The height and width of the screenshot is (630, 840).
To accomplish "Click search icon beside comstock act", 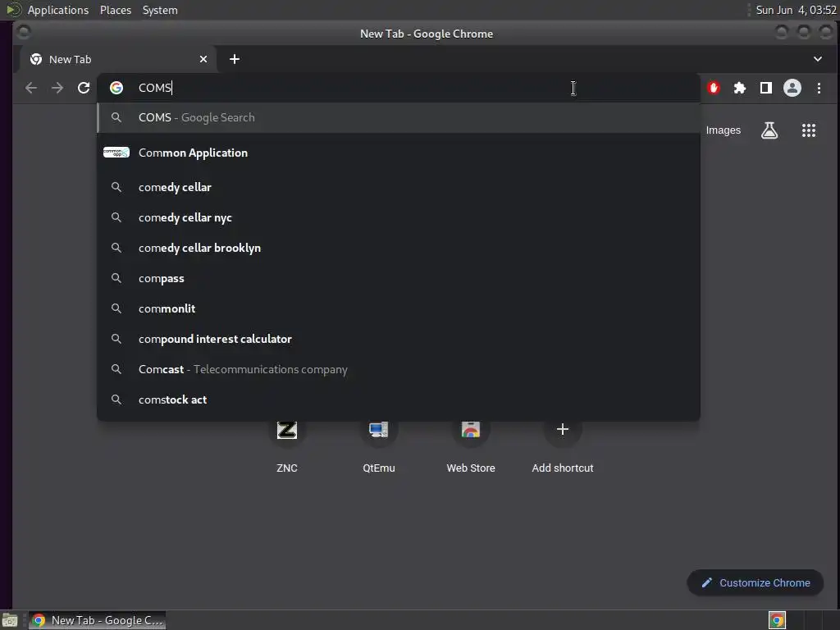I will (116, 399).
